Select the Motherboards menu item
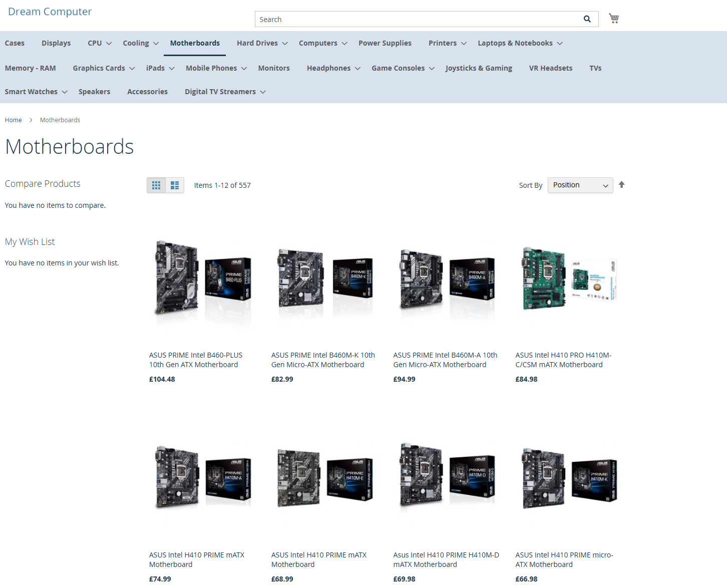 (x=195, y=43)
